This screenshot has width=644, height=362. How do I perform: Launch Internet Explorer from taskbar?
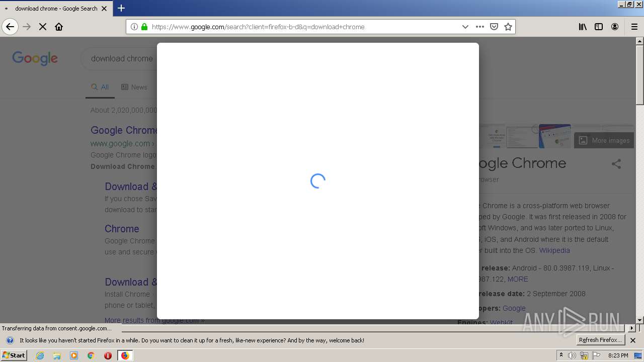(x=40, y=355)
